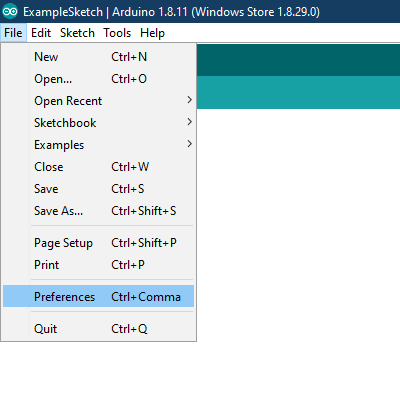Select Open... menu entry
Viewport: 400px width, 400px height.
click(x=98, y=79)
